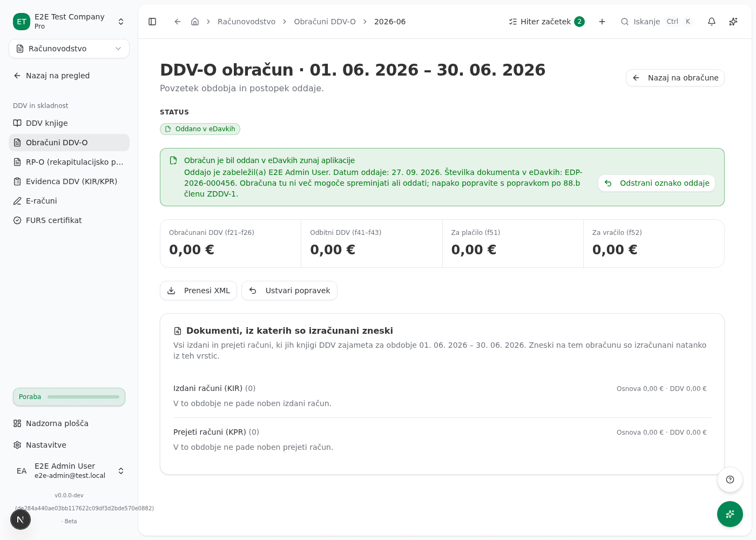The width and height of the screenshot is (756, 540).
Task: Open the Iskanje search field
Action: point(657,22)
